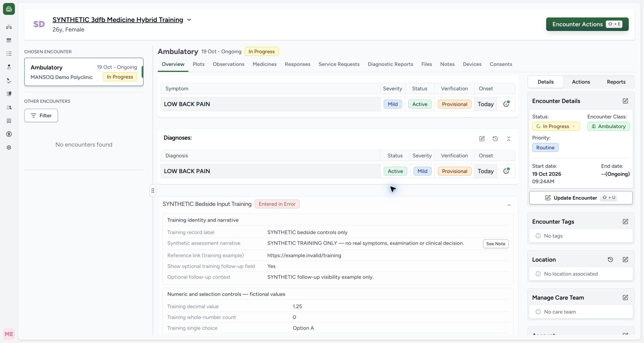
Task: Collapse the SYNTHETIC Bedside Input Training section
Action: 509,205
